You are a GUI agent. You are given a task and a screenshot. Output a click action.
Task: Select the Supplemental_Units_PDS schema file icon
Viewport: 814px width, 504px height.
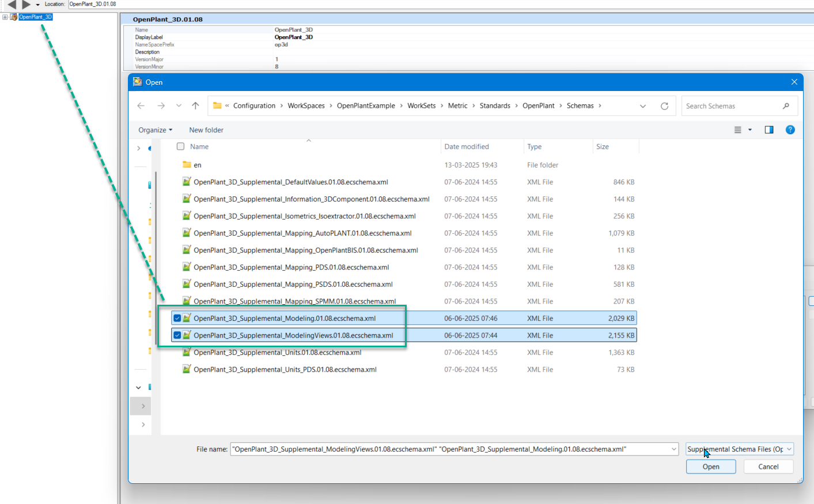pos(187,369)
